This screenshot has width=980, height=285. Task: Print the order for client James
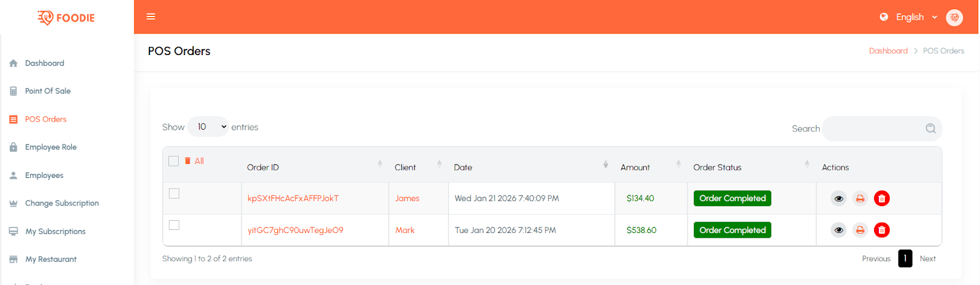click(x=860, y=198)
